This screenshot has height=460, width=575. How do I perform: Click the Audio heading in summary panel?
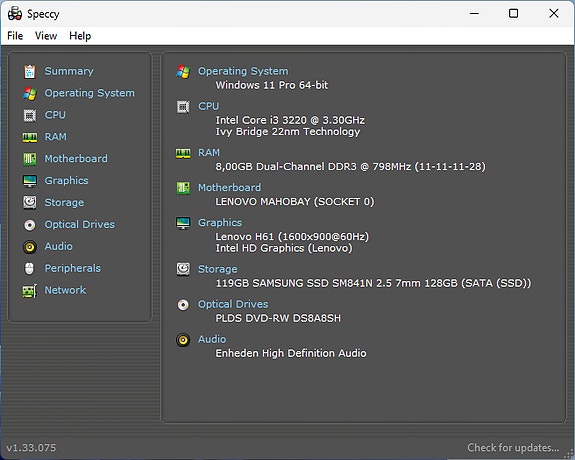pos(212,339)
